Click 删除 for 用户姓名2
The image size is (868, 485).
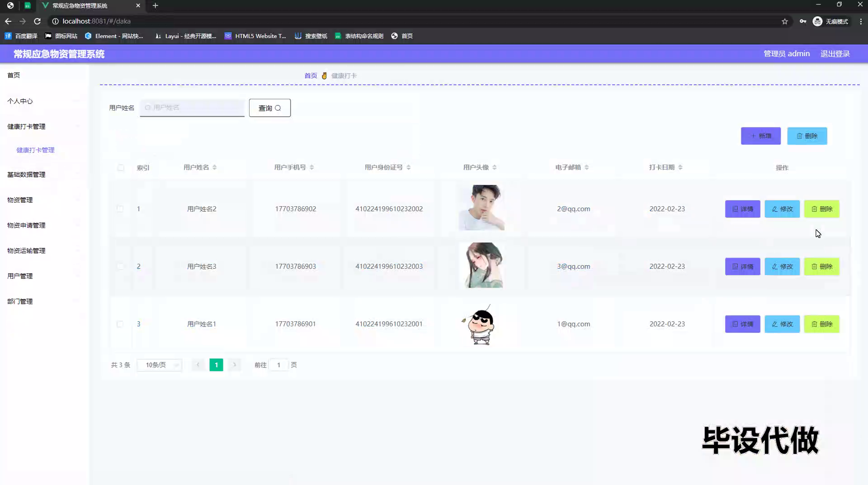[x=822, y=209]
